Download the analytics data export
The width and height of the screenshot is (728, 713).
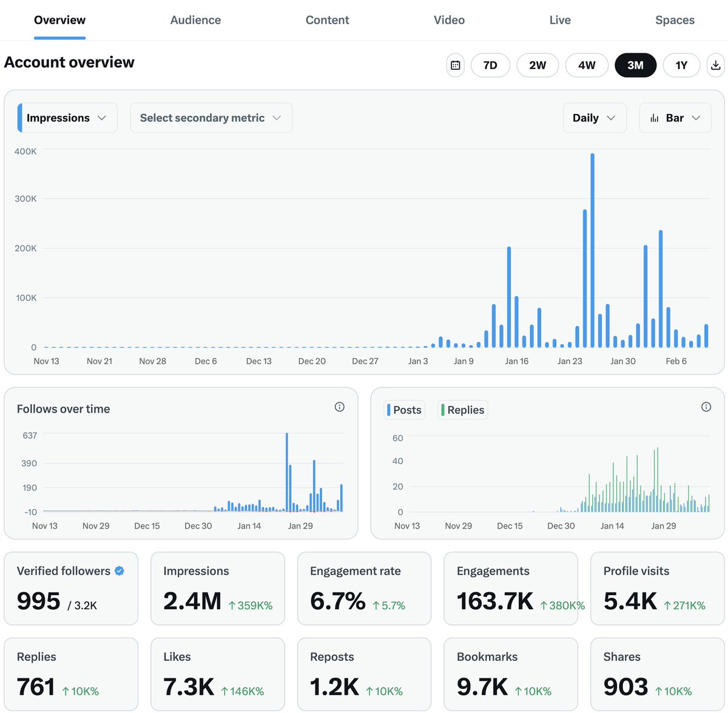716,65
